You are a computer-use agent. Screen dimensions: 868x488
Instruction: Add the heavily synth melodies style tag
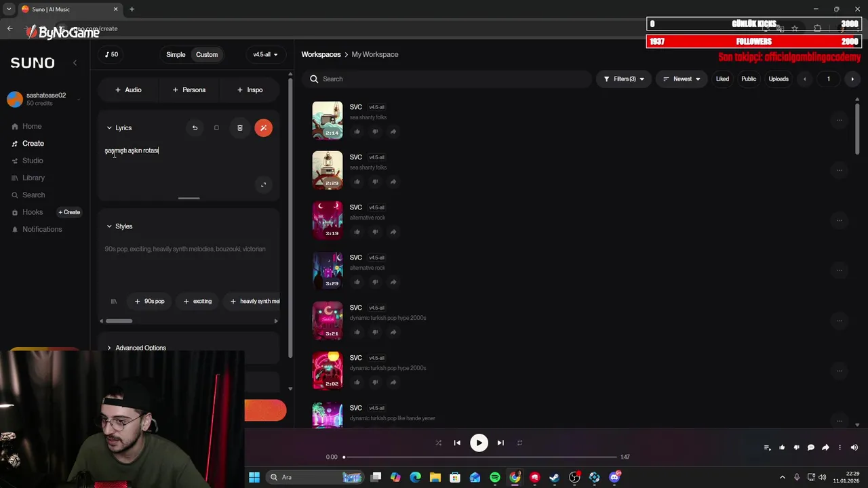tap(252, 301)
